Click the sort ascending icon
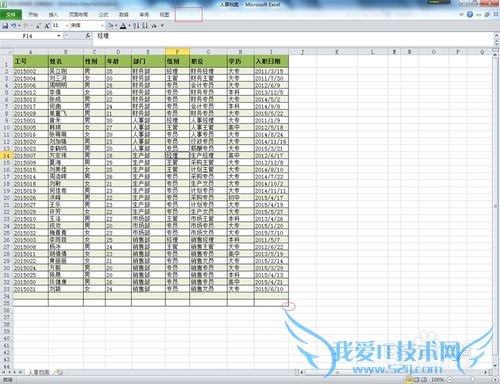500x384 pixels. click(x=136, y=26)
